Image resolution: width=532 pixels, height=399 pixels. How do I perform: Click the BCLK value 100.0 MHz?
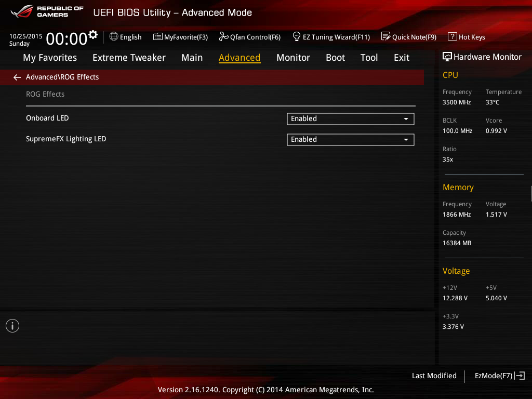click(457, 130)
